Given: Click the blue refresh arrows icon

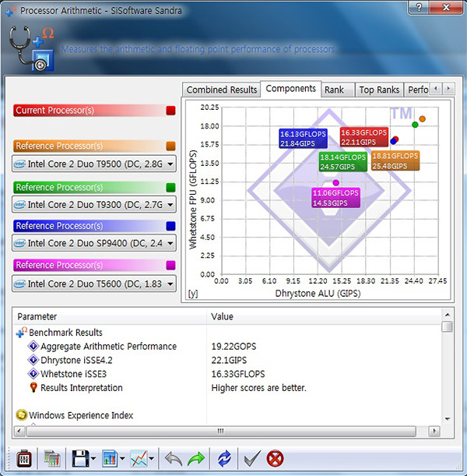Looking at the screenshot, I should [x=224, y=459].
